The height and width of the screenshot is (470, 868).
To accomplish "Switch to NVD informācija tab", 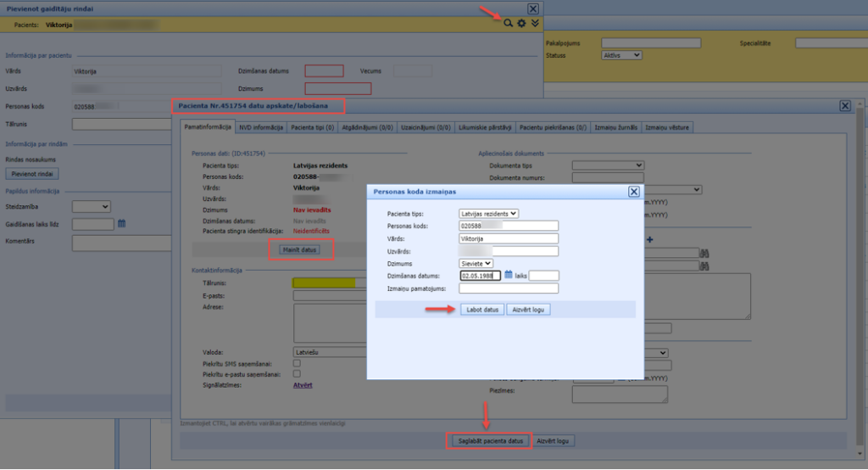I will (x=260, y=127).
